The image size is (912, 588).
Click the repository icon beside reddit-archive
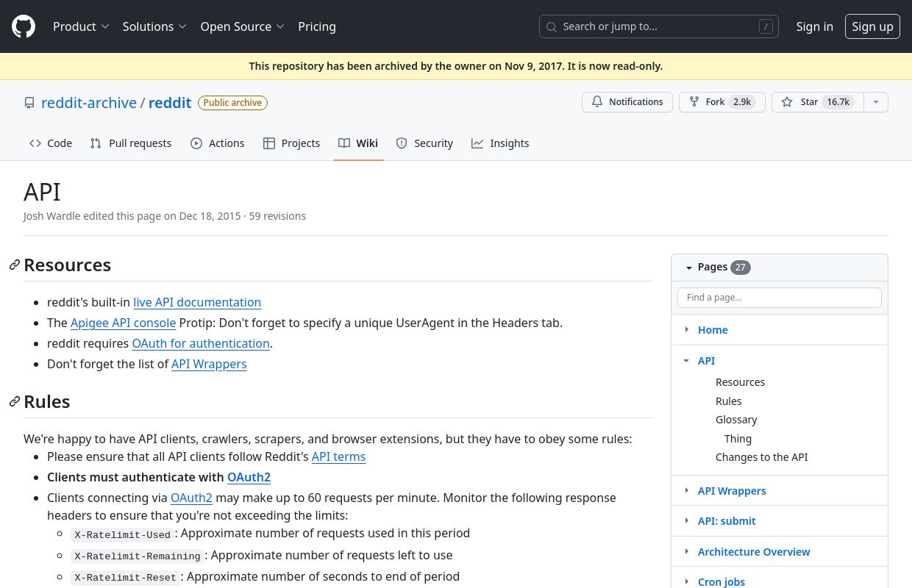click(29, 103)
